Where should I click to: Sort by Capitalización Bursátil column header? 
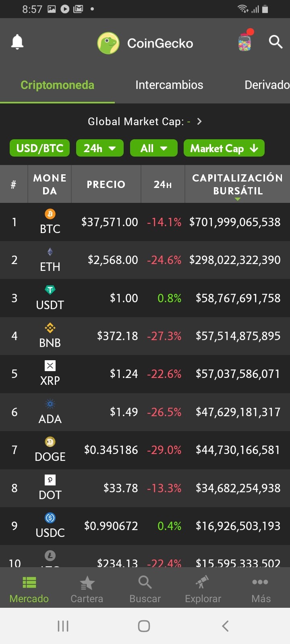click(x=238, y=184)
